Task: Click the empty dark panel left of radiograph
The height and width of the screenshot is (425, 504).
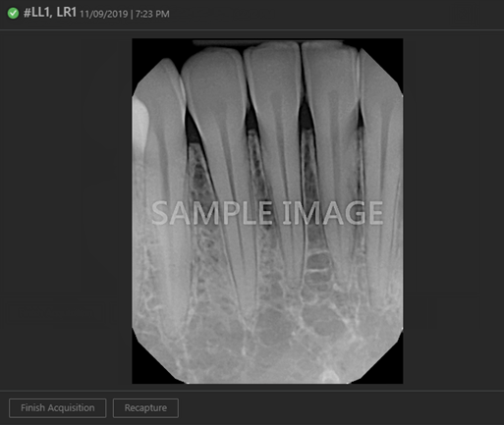Action: (66, 209)
